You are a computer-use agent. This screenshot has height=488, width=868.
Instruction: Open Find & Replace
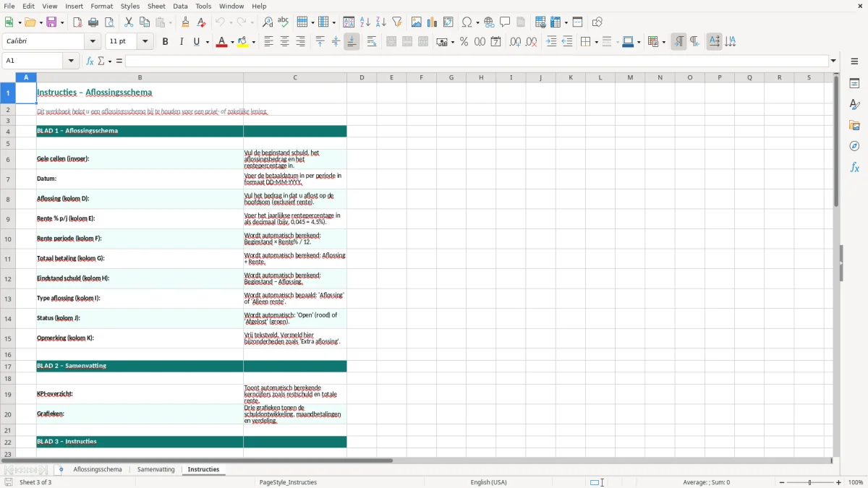click(268, 22)
